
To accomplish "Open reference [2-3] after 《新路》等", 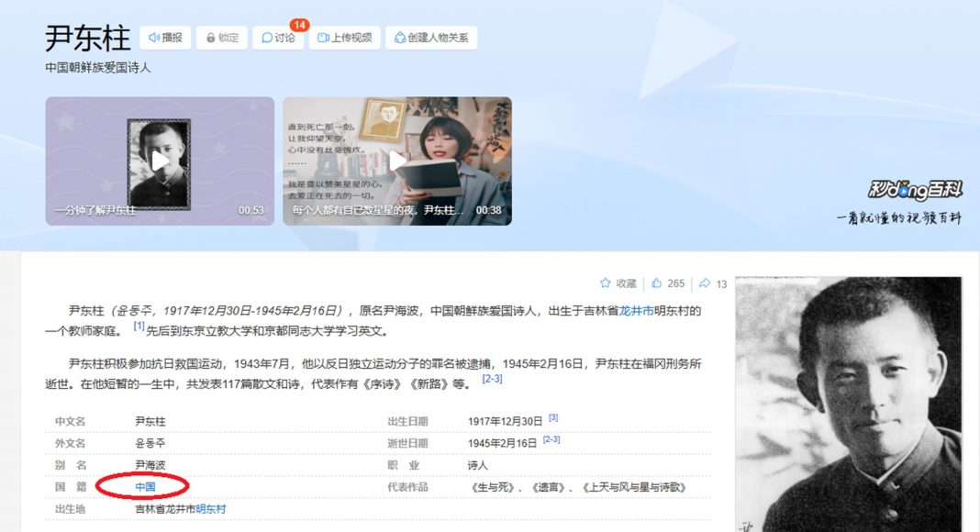I will point(492,379).
